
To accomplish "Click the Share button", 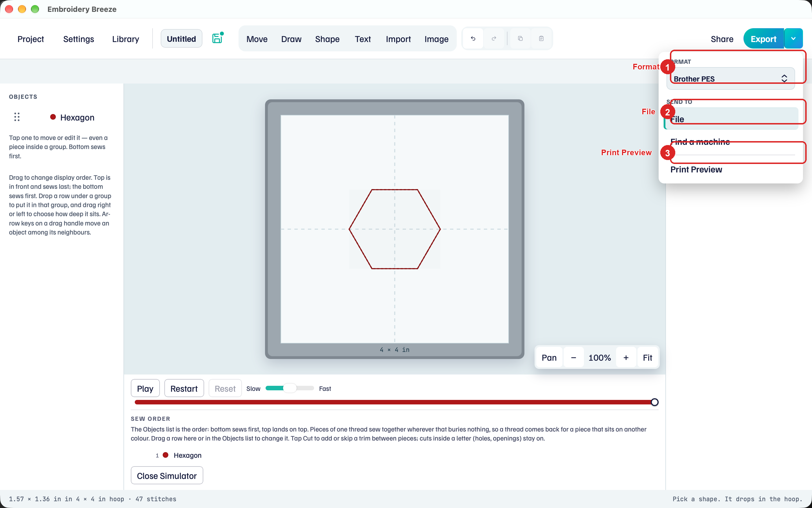I will click(x=722, y=39).
